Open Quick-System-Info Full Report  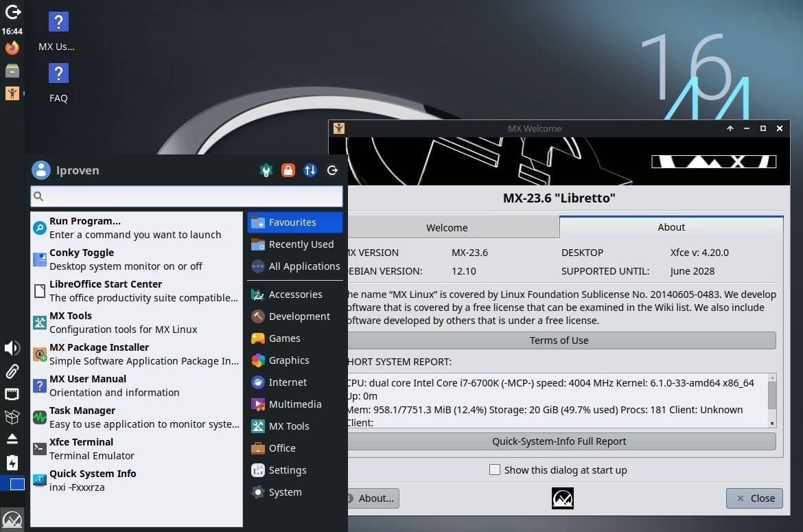pyautogui.click(x=561, y=441)
